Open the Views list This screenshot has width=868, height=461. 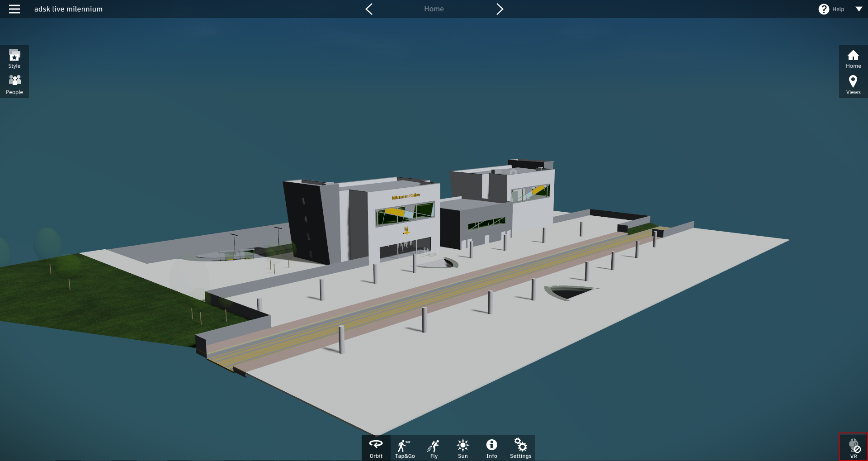click(853, 85)
